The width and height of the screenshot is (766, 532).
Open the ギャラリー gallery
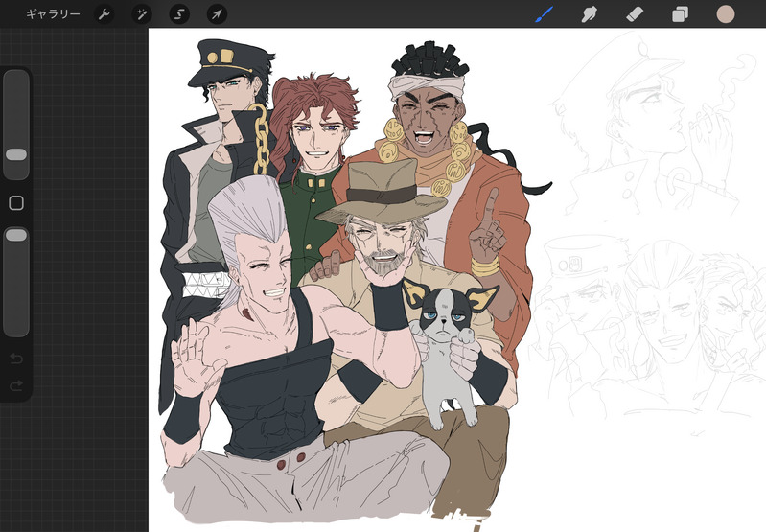53,14
